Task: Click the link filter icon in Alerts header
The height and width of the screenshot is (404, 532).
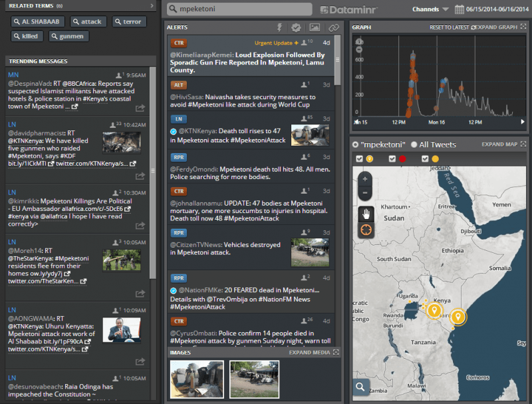Action: (334, 27)
